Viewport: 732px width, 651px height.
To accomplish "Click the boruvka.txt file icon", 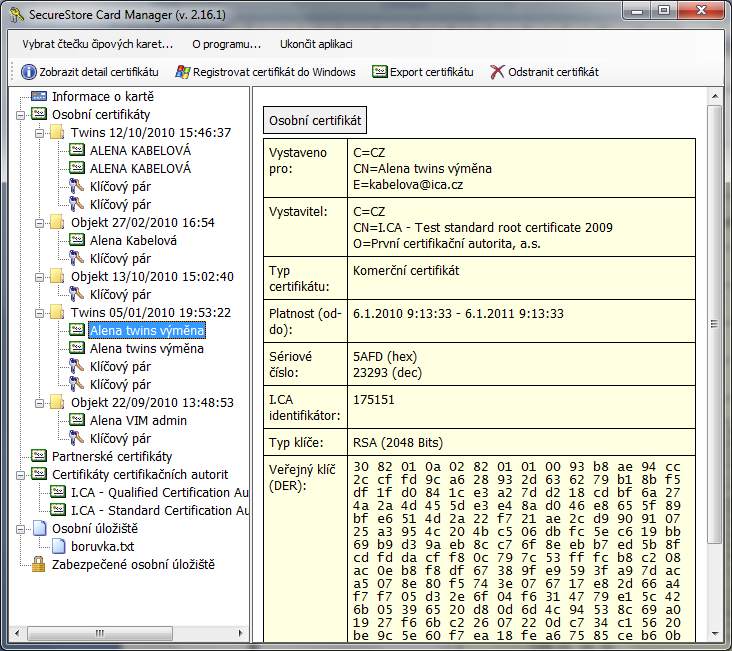I will pyautogui.click(x=58, y=546).
